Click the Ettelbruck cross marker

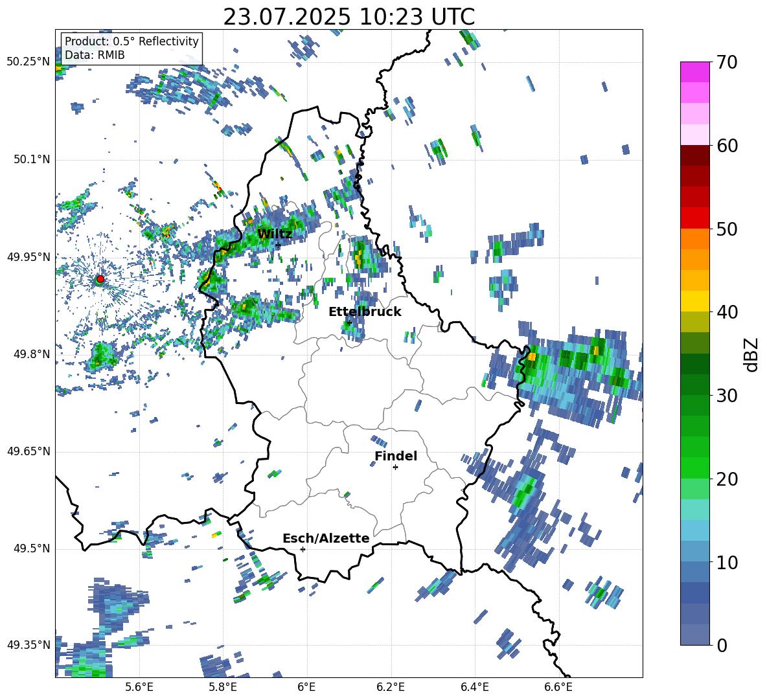[x=349, y=322]
